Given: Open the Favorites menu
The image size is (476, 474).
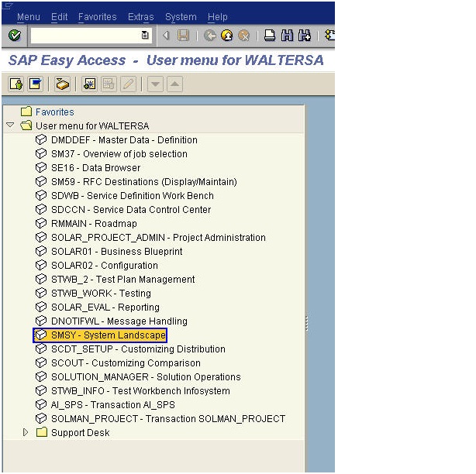Looking at the screenshot, I should pyautogui.click(x=98, y=17).
